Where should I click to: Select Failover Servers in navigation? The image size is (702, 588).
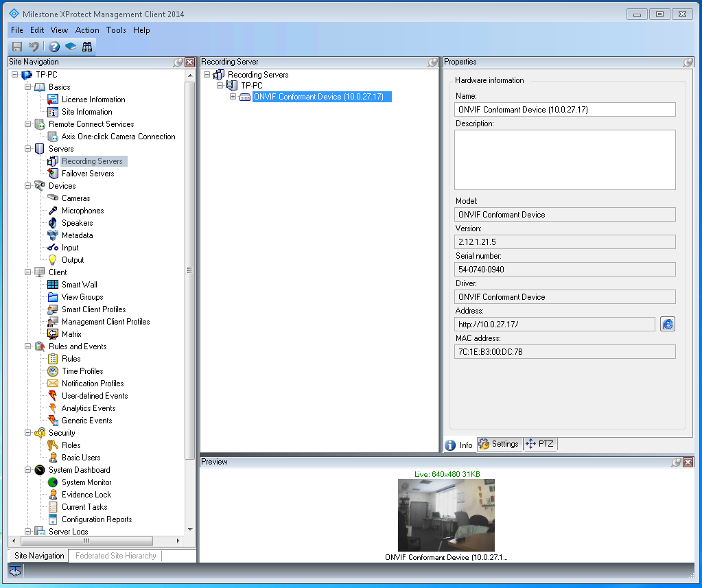tap(88, 174)
